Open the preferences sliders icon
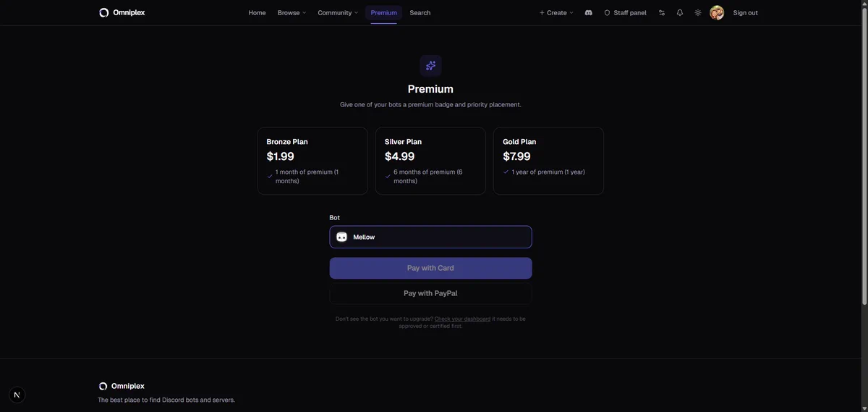 tap(662, 12)
